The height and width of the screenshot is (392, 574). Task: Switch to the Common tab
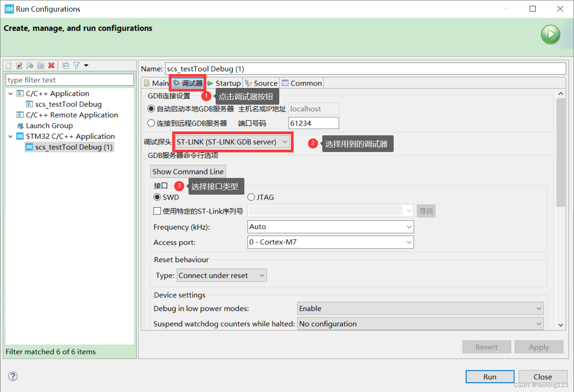pos(302,83)
